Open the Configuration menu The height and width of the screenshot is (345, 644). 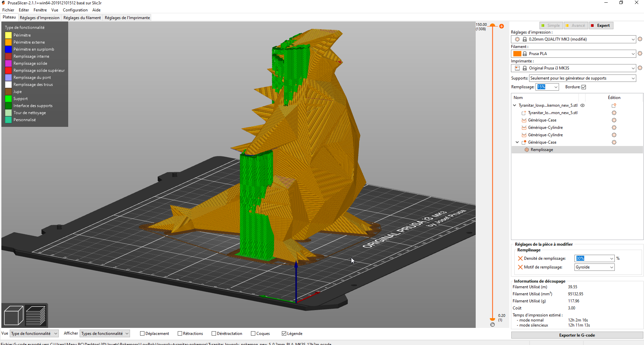(x=75, y=10)
